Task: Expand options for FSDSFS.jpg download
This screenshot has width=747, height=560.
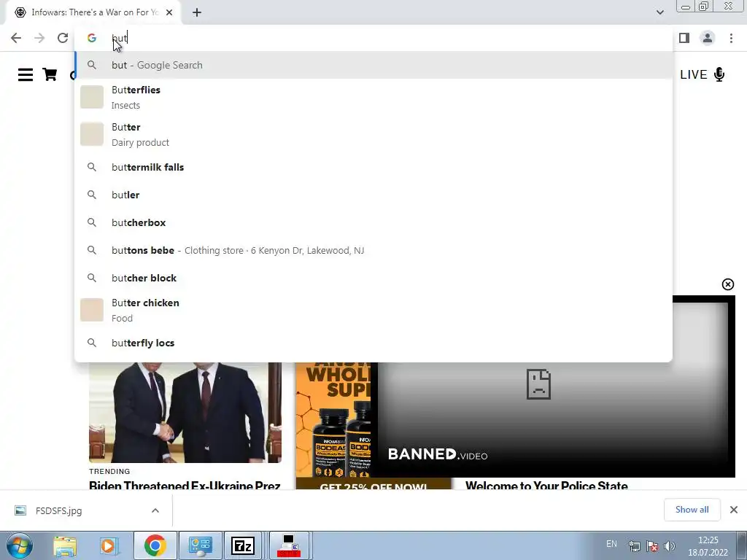Action: 155,510
